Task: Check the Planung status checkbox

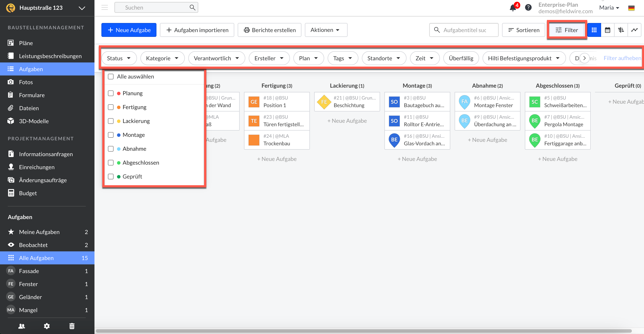Action: pos(111,93)
